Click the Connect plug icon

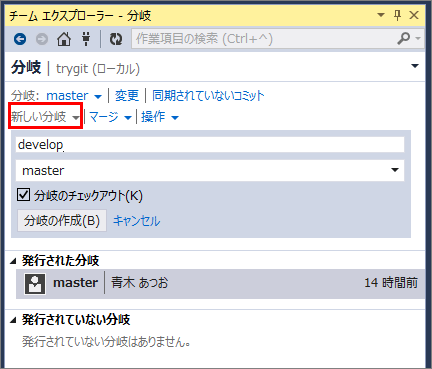[x=86, y=39]
